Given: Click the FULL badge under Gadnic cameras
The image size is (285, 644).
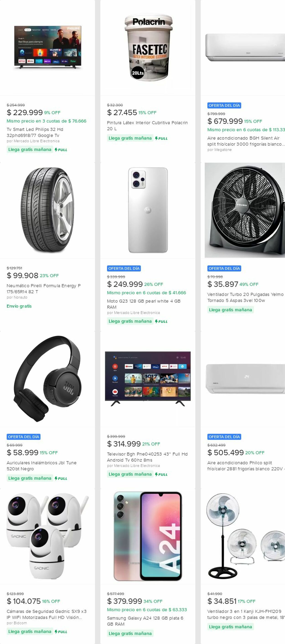Looking at the screenshot, I should click(x=61, y=631).
